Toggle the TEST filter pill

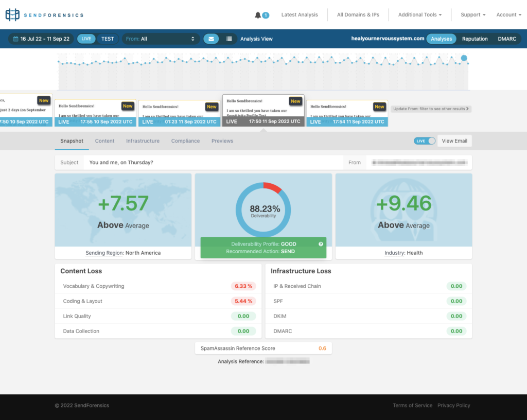coord(108,39)
